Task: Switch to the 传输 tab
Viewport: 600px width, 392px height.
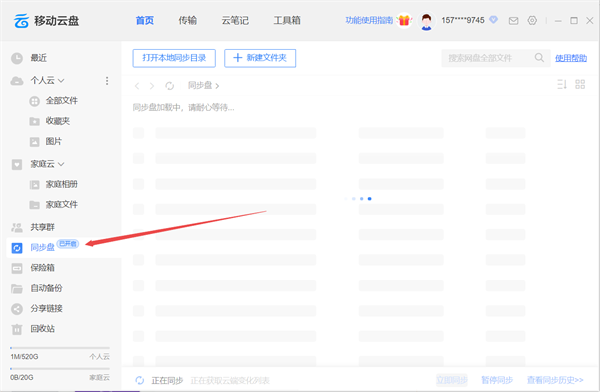Action: coord(188,20)
